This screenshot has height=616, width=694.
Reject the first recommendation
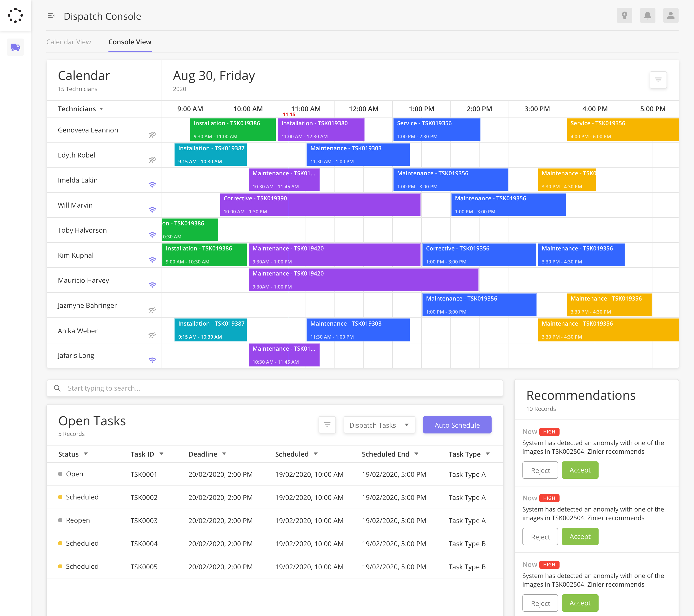click(540, 470)
